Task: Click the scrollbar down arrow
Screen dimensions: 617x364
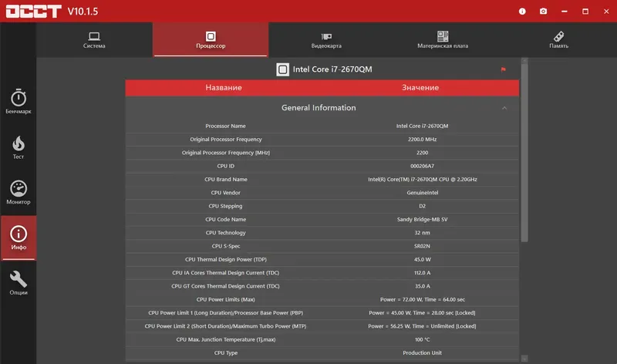Action: point(524,359)
